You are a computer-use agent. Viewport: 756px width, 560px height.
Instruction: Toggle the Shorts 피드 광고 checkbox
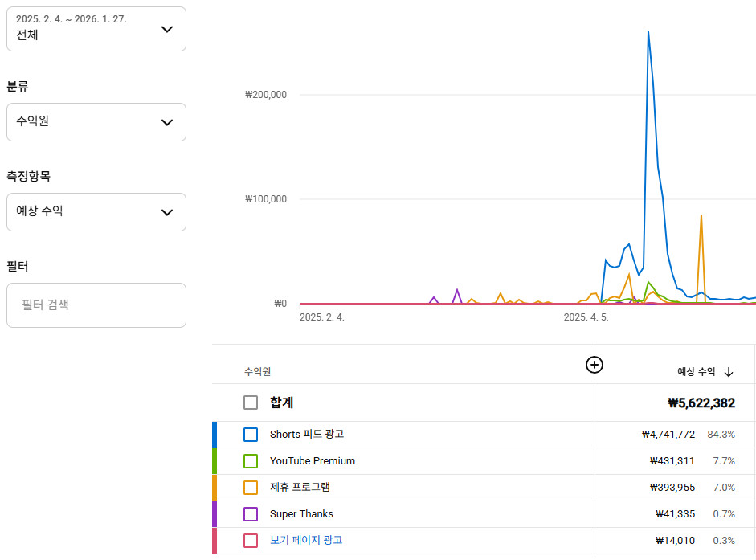[x=251, y=435]
